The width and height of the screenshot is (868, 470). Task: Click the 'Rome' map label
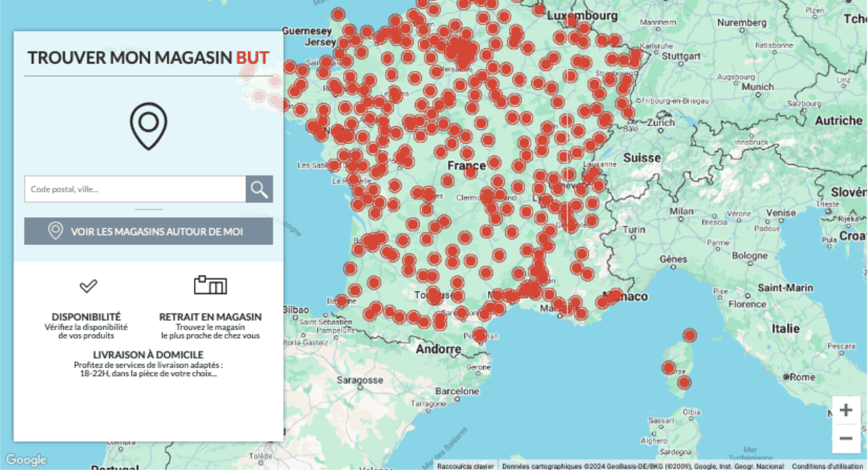tap(802, 377)
